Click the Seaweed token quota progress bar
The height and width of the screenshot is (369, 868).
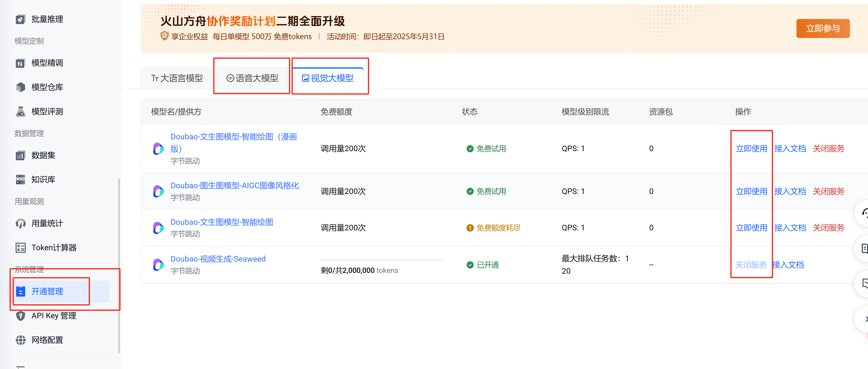click(381, 260)
